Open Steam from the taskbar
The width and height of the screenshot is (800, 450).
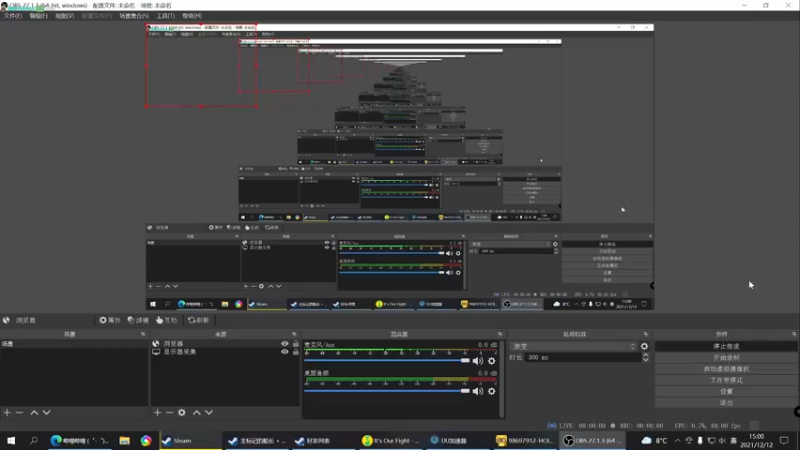(188, 440)
